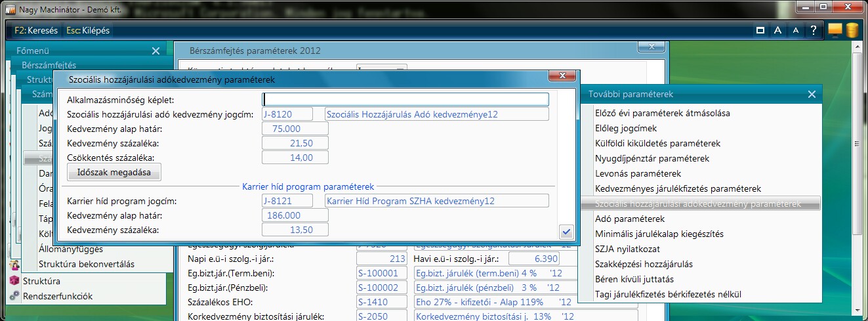Screen dimensions: 868x321
Task: Decrease font size with small A icon
Action: click(x=795, y=30)
